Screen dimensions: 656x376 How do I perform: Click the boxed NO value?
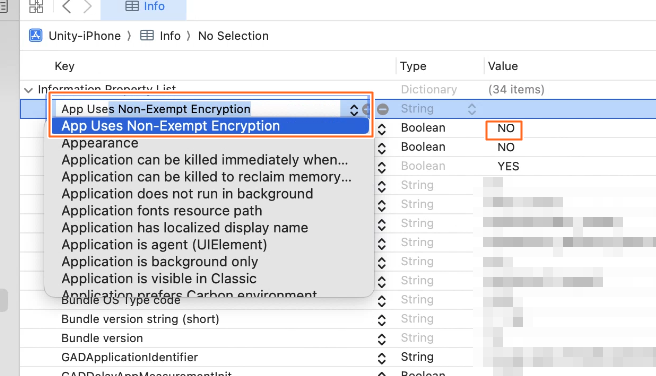pos(505,128)
